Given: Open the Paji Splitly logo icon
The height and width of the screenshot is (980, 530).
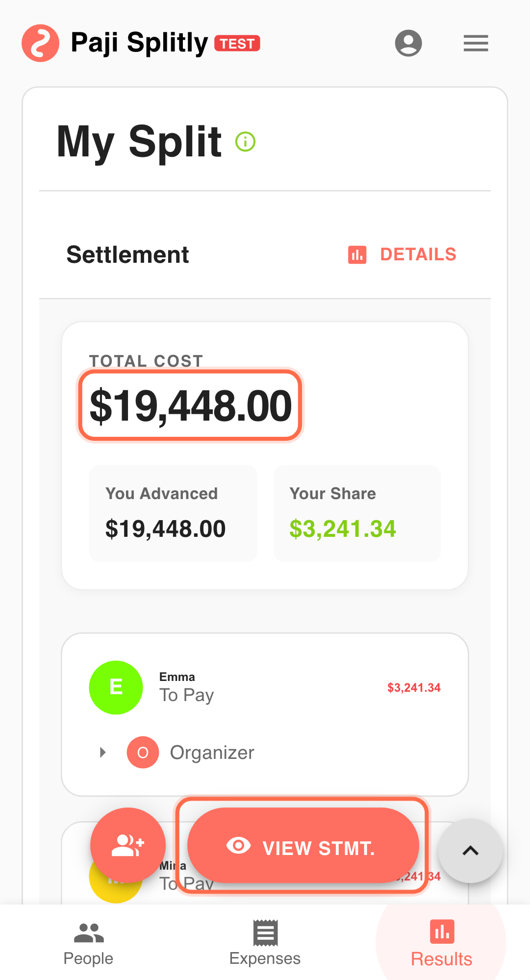Looking at the screenshot, I should (41, 43).
